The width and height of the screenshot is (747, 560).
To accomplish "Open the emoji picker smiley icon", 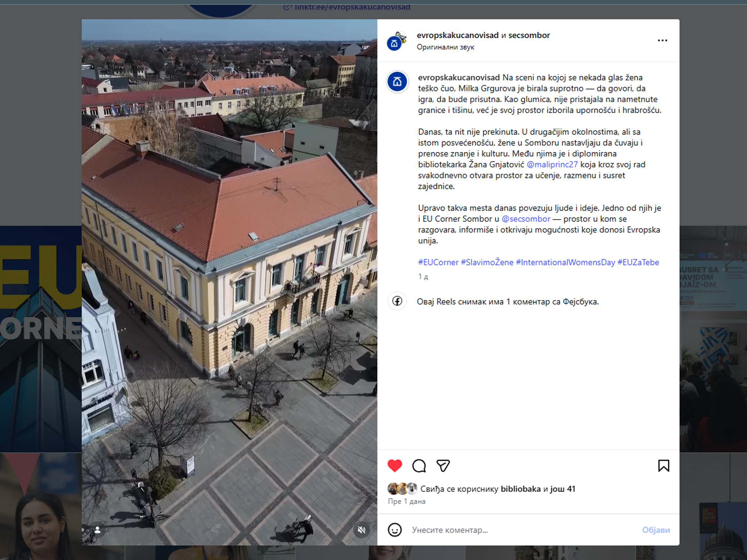I will (x=395, y=530).
